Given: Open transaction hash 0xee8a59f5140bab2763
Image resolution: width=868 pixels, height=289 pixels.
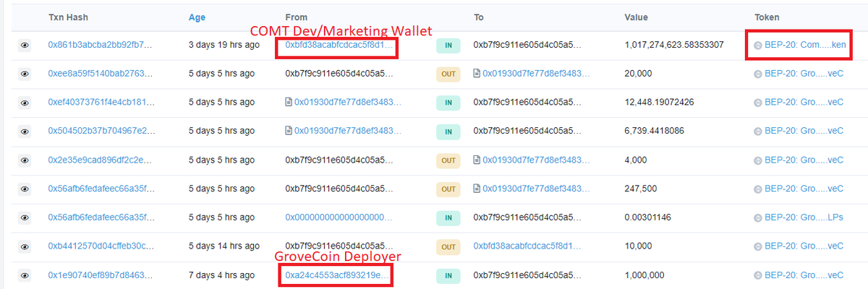Looking at the screenshot, I should pyautogui.click(x=101, y=74).
